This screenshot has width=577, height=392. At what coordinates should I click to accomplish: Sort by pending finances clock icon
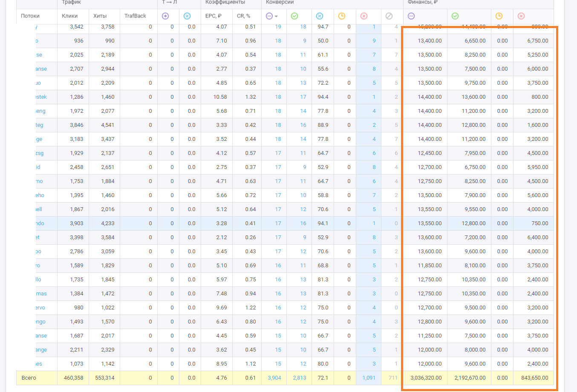coord(499,16)
